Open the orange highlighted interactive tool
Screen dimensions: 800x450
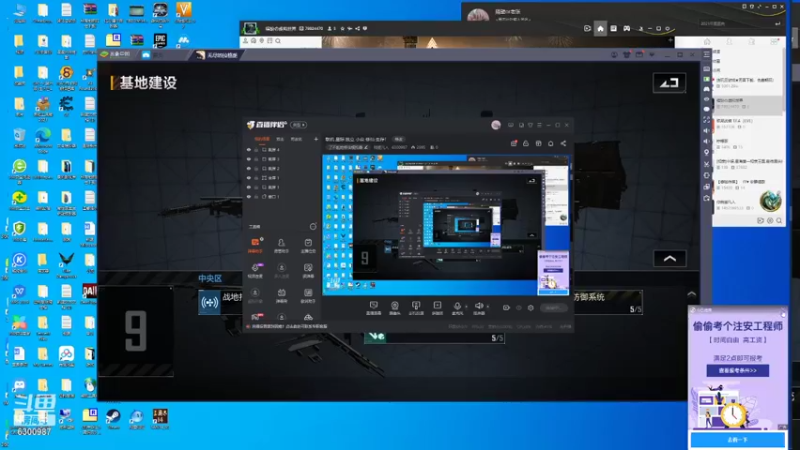(x=255, y=245)
